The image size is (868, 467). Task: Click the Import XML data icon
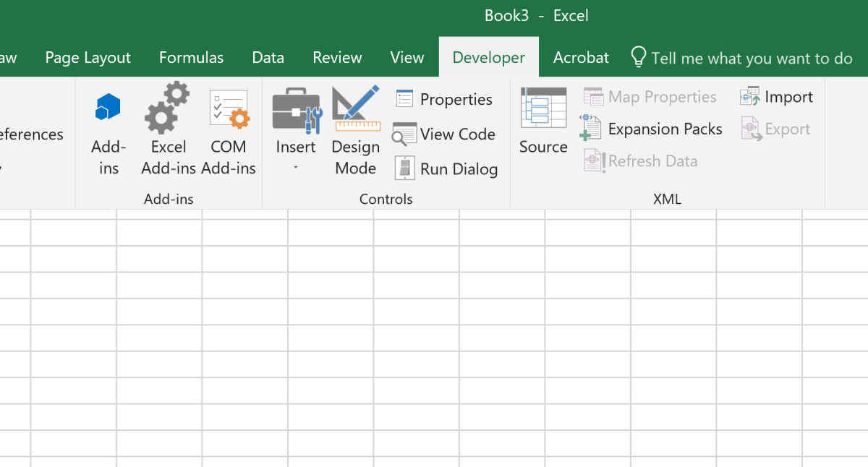776,95
